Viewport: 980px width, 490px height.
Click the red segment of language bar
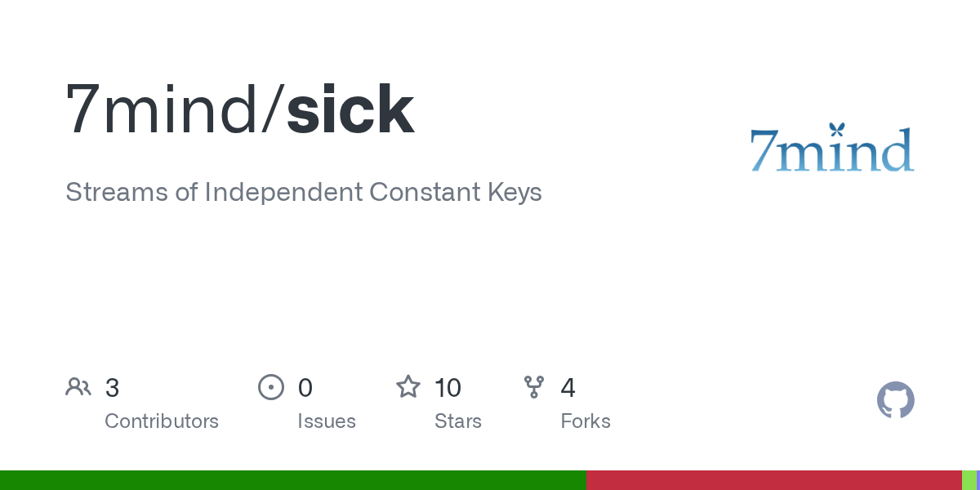pos(773,480)
